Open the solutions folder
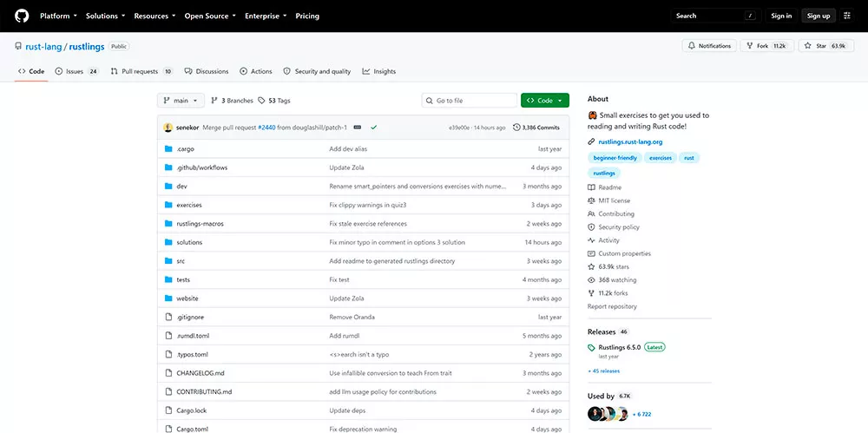 [189, 242]
